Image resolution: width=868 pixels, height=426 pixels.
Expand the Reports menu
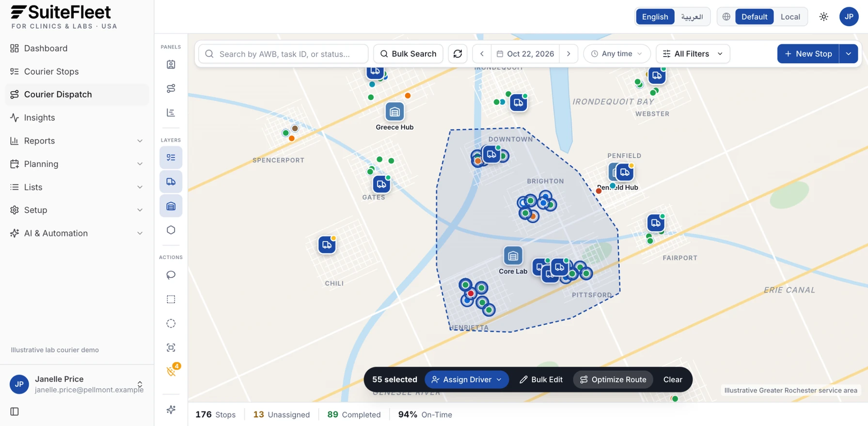tap(77, 141)
